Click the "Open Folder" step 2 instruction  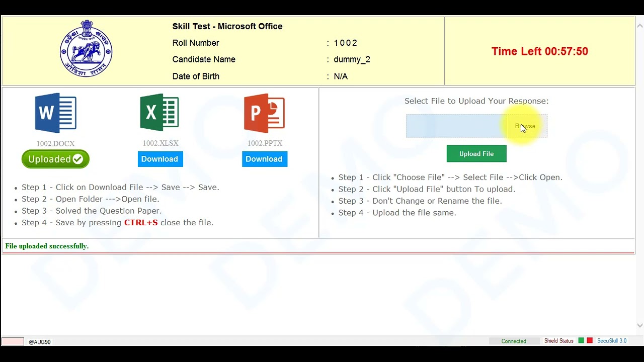click(x=91, y=199)
